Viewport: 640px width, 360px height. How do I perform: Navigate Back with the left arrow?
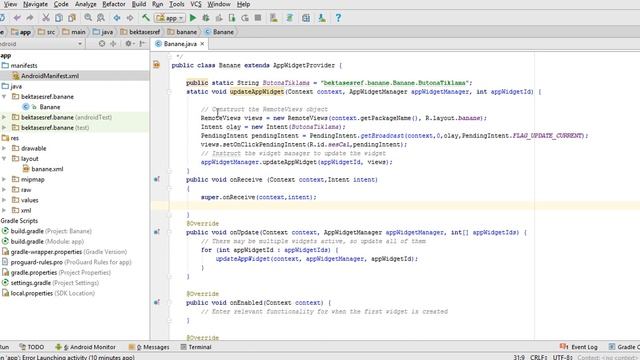tap(117, 18)
